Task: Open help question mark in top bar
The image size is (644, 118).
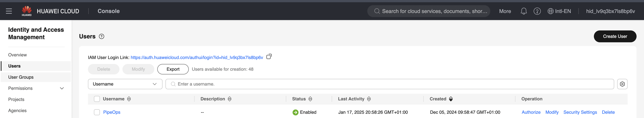Action: pyautogui.click(x=537, y=11)
